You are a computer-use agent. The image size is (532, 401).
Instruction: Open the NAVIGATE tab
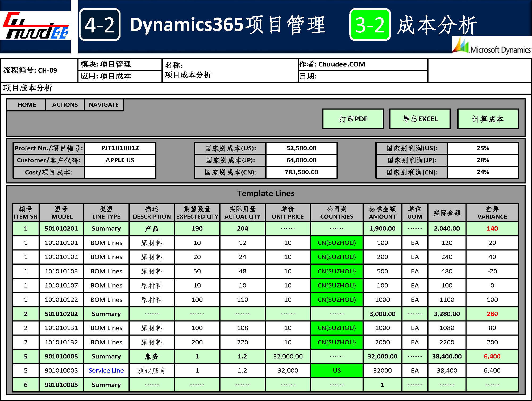click(x=104, y=105)
